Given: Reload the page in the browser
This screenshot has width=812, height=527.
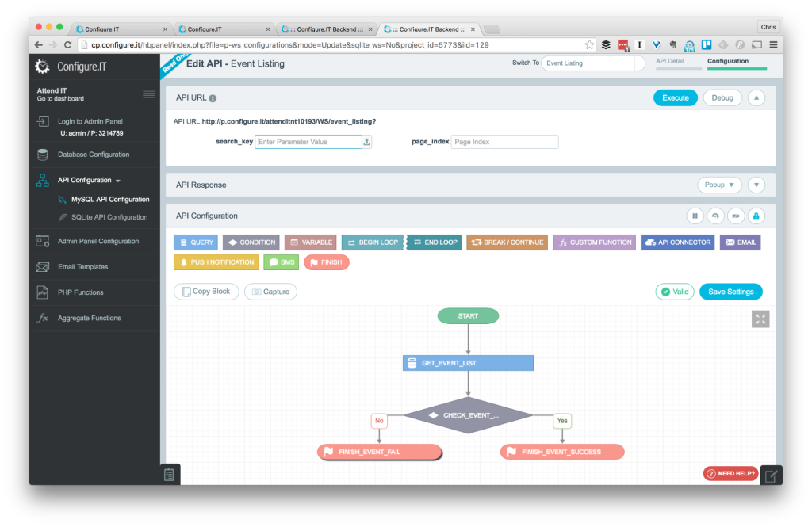Looking at the screenshot, I should [x=68, y=45].
